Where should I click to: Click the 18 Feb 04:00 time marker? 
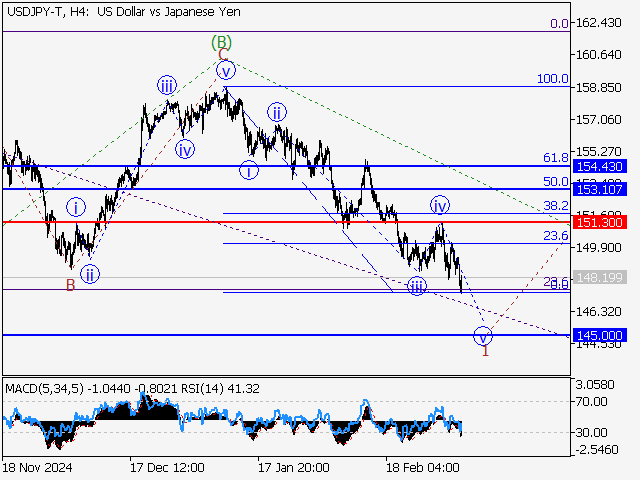423,467
